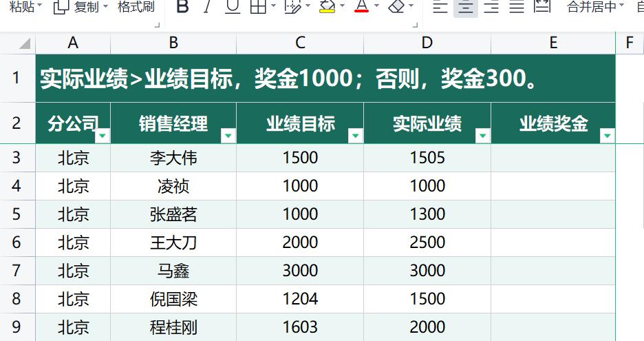Open the 分公司 filter dropdown
The image size is (644, 341).
pyautogui.click(x=103, y=135)
